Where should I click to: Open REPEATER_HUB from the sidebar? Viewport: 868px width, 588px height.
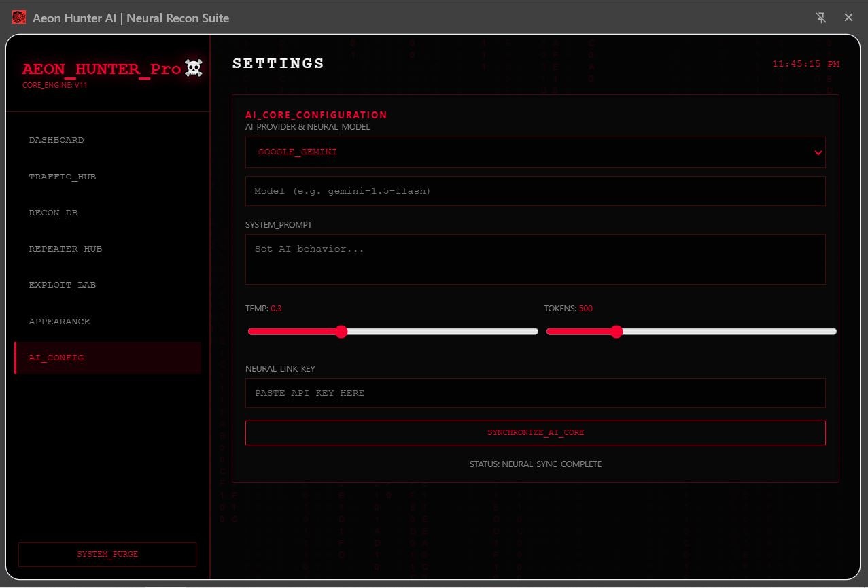point(65,249)
